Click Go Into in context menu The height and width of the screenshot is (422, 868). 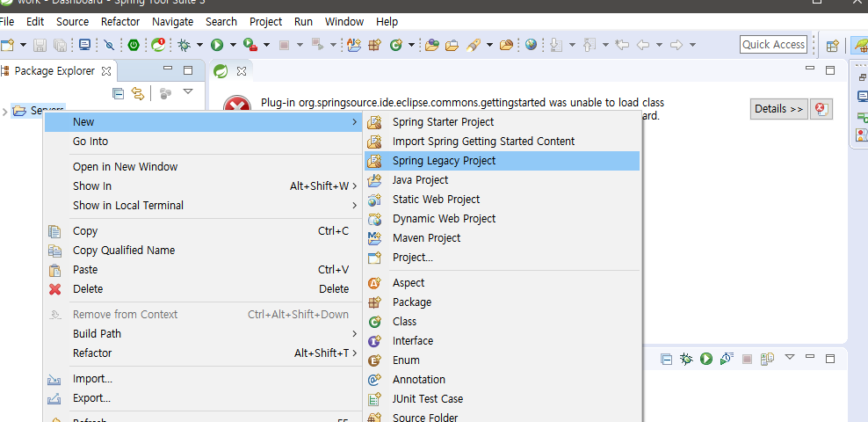pos(203,142)
